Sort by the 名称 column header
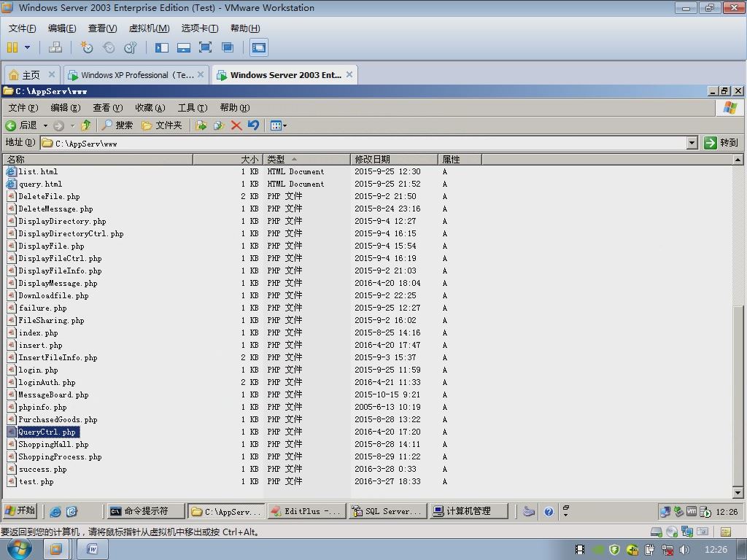This screenshot has height=560, width=747. tap(98, 159)
